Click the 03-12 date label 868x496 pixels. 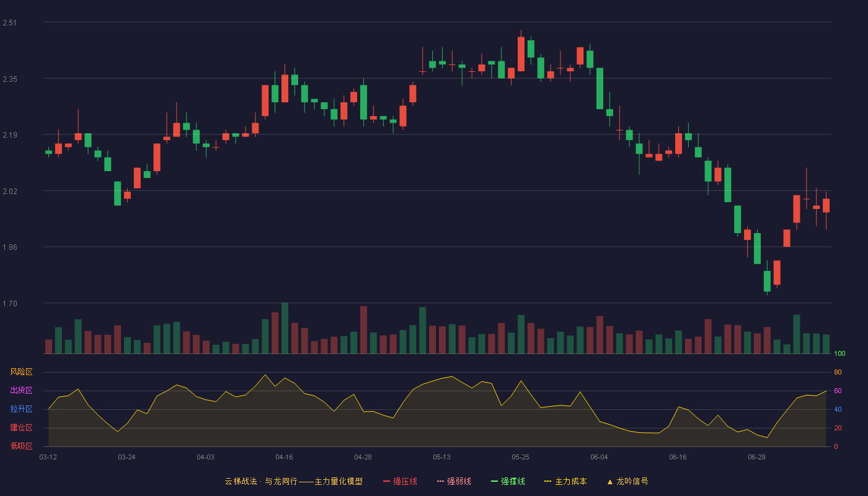pyautogui.click(x=48, y=457)
